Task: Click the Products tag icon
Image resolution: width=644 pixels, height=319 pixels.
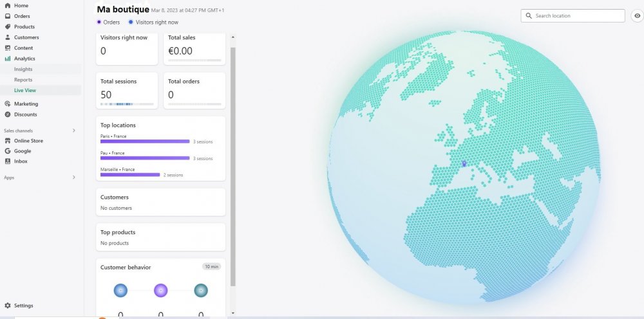Action: click(x=7, y=26)
